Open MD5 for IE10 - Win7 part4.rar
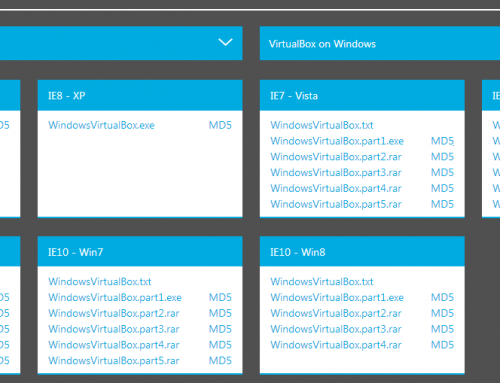 220,345
